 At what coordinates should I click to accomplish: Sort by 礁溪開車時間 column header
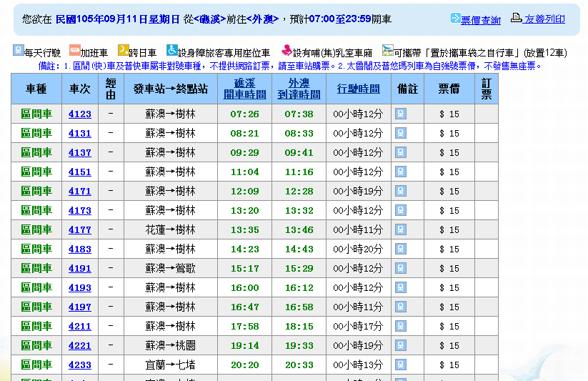tap(244, 89)
